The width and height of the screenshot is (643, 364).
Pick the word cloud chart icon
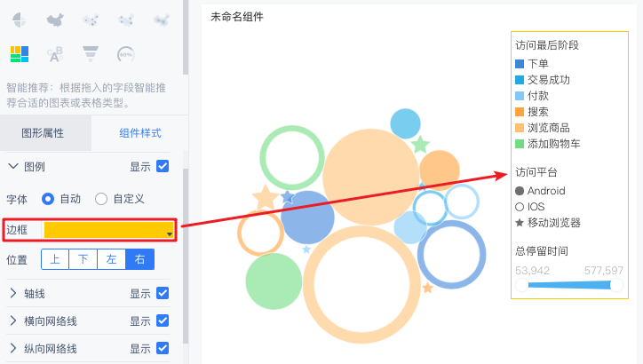55,54
